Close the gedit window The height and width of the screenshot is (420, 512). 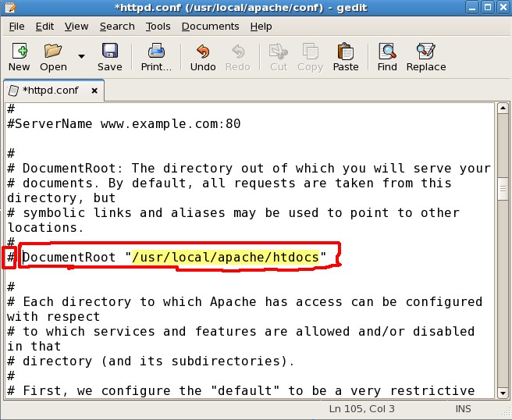coord(503,7)
